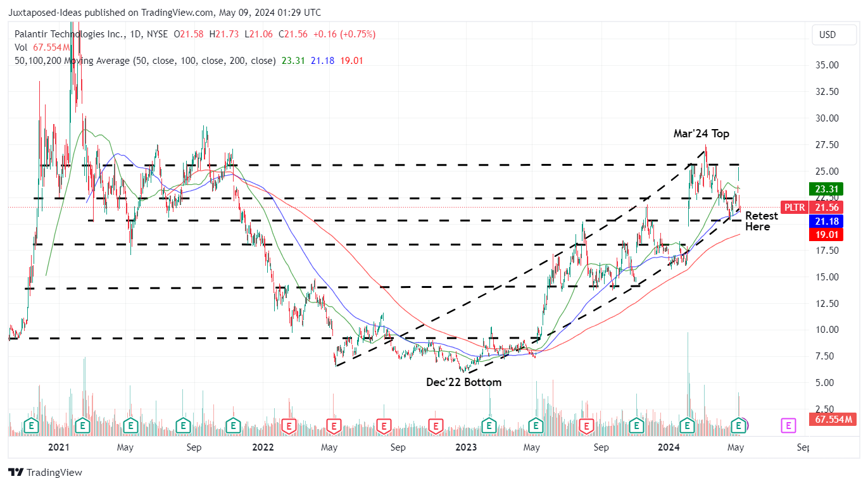This screenshot has height=486, width=868.
Task: Click the Juxtaposed-Ideas publisher attribution text
Action: (x=165, y=12)
